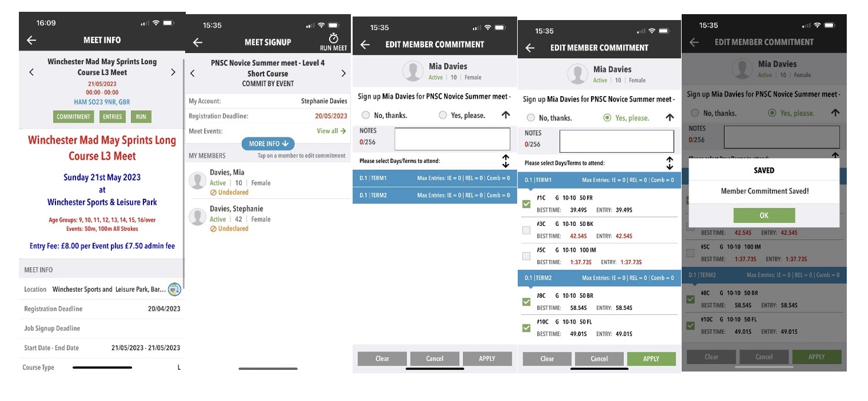The width and height of the screenshot is (868, 401).
Task: Open the ENTRIES tab button
Action: (112, 117)
